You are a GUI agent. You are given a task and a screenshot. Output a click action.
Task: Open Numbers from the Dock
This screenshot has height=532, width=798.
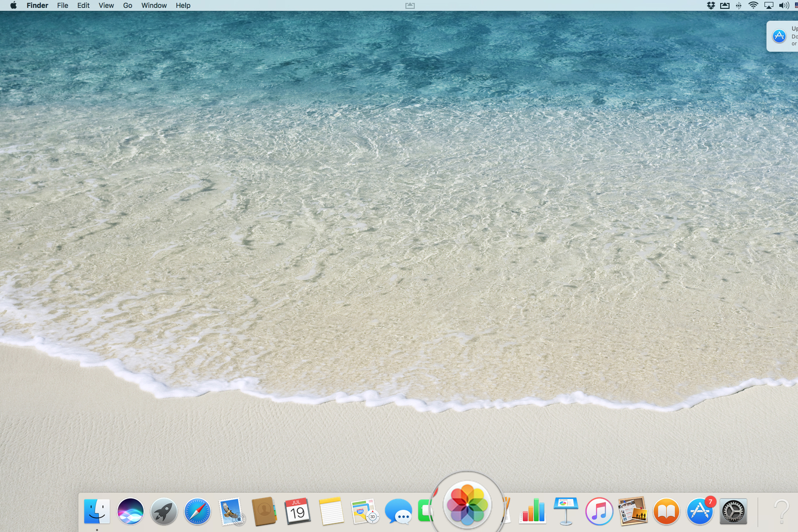533,511
